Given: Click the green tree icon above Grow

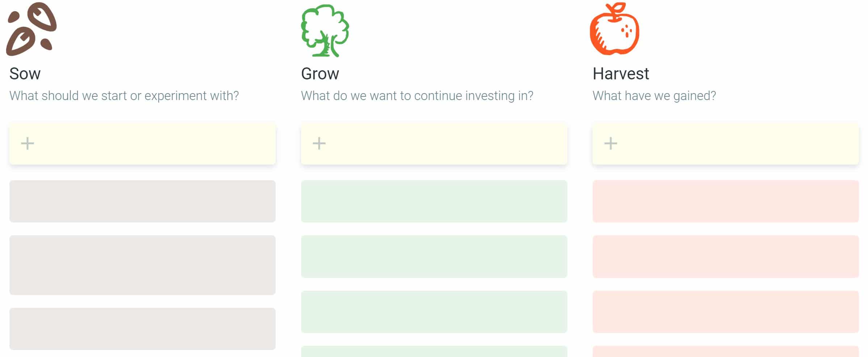Looking at the screenshot, I should (x=325, y=30).
